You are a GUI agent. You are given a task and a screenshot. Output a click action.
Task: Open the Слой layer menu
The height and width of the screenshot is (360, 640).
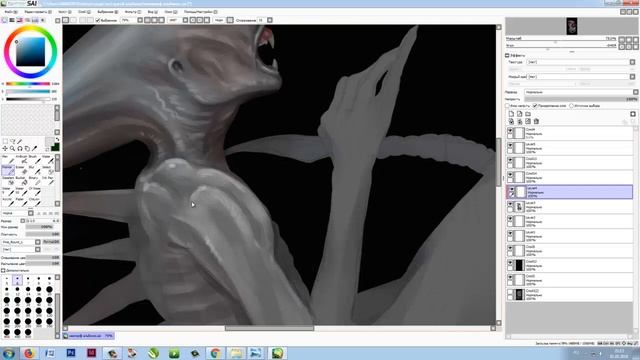point(84,12)
